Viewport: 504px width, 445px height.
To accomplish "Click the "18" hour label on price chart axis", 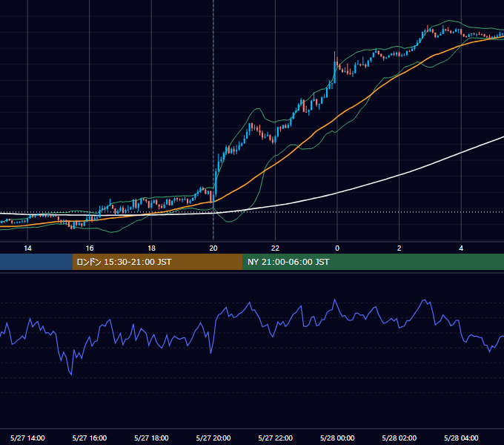I will tap(151, 248).
